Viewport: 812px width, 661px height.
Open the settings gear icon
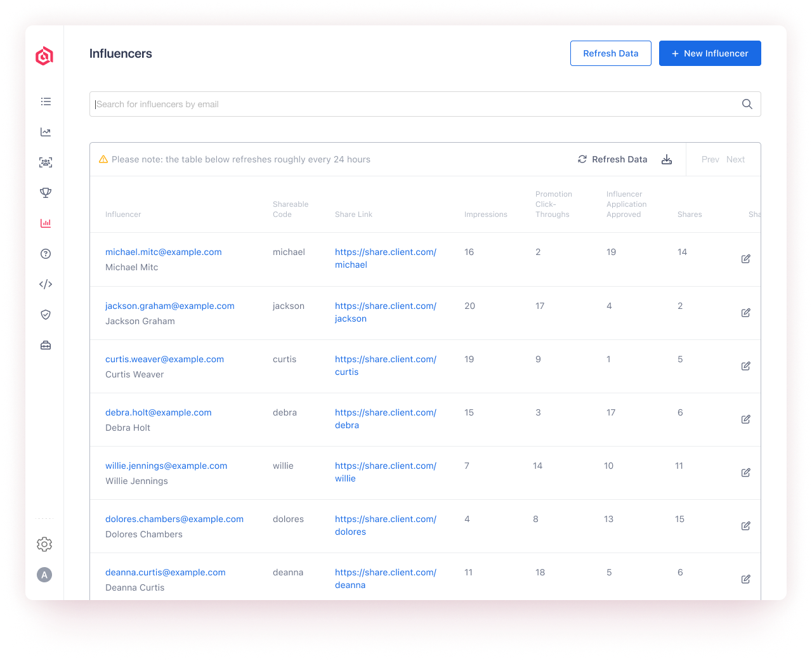(x=44, y=544)
